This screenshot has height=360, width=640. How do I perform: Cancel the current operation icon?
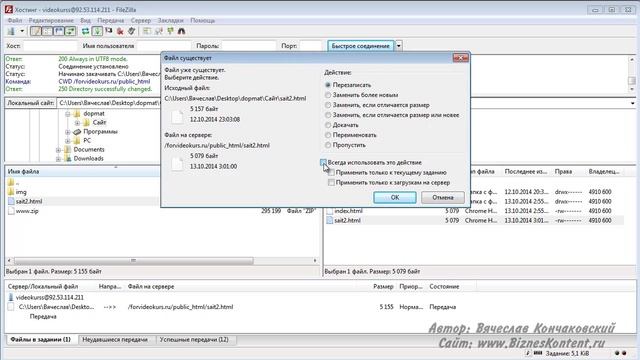click(x=109, y=31)
